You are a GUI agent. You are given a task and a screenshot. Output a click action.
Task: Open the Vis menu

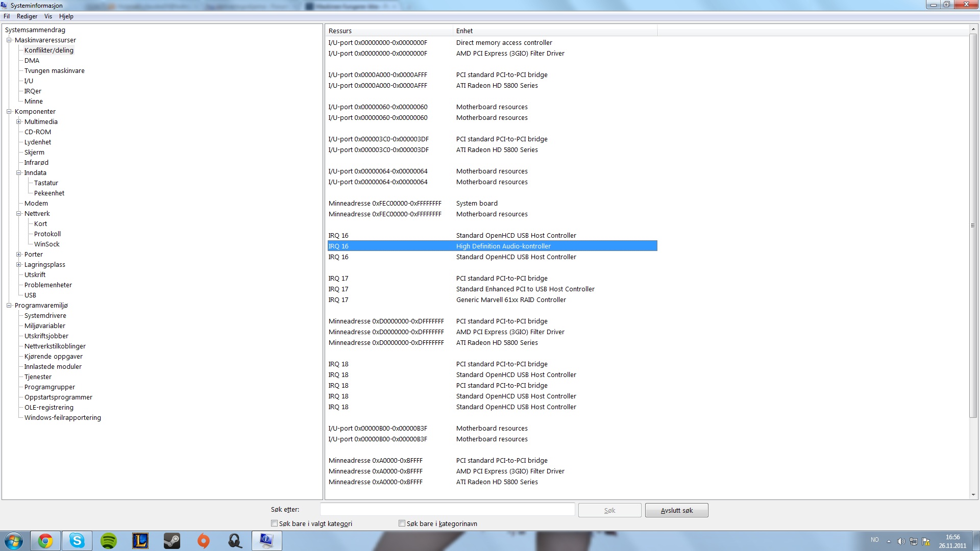pos(48,16)
